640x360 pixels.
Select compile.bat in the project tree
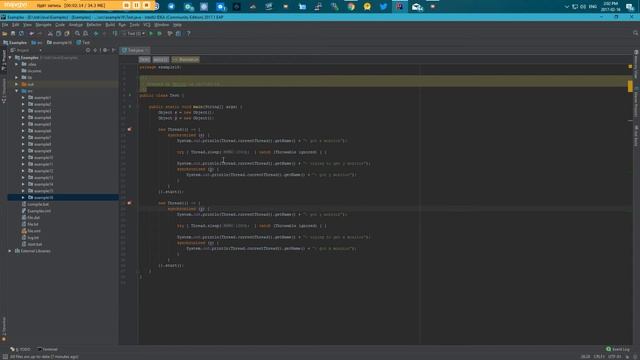coord(38,204)
